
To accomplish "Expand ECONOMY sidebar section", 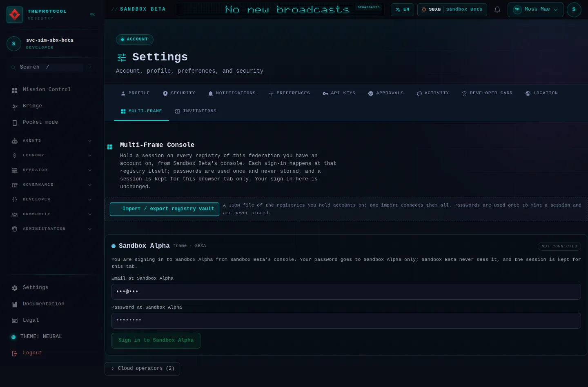I will click(52, 155).
